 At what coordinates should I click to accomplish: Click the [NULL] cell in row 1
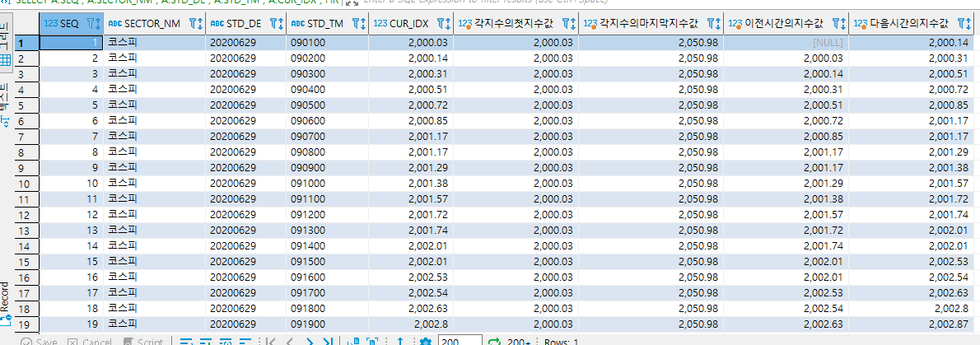pos(786,43)
